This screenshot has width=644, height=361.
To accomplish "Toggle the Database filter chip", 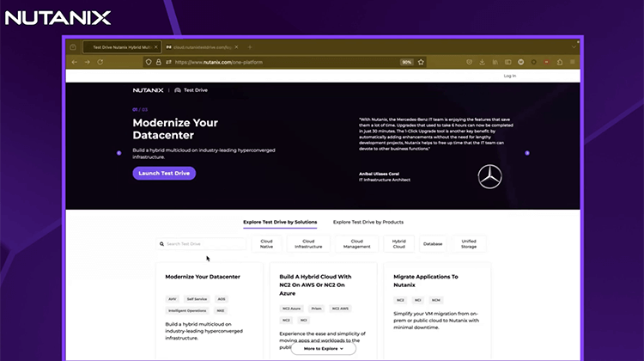I will [433, 244].
